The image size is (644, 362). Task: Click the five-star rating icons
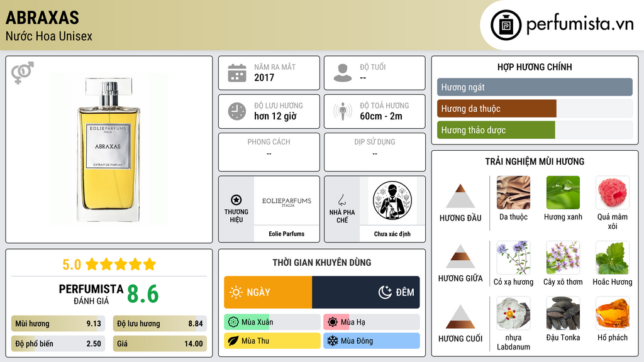pyautogui.click(x=121, y=264)
